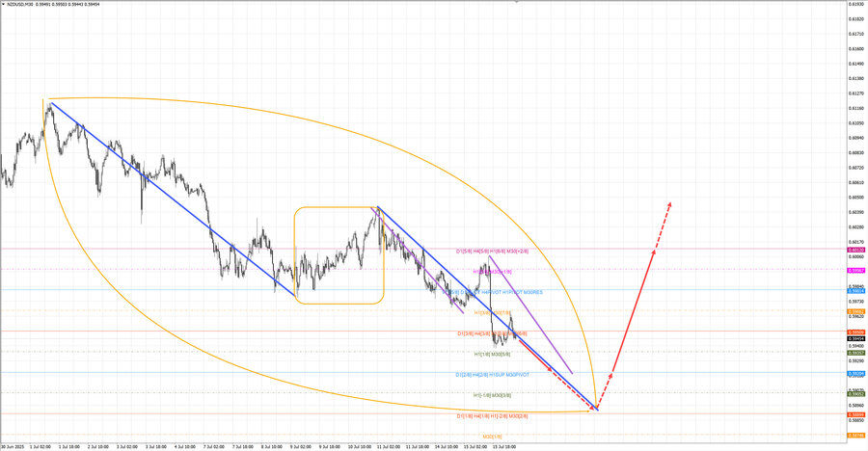This screenshot has width=868, height=451.
Task: Click the orange-red 0.59509 price tag
Action: (x=855, y=332)
